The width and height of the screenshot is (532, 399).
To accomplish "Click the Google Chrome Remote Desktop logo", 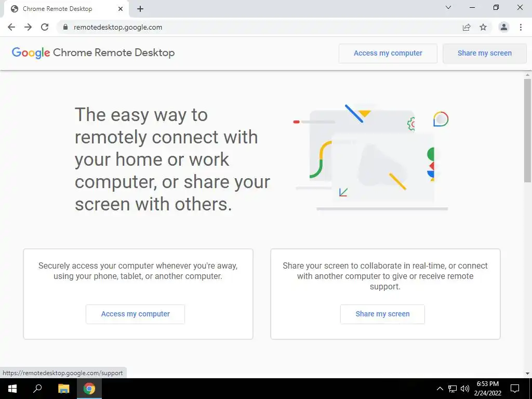I will pyautogui.click(x=94, y=53).
